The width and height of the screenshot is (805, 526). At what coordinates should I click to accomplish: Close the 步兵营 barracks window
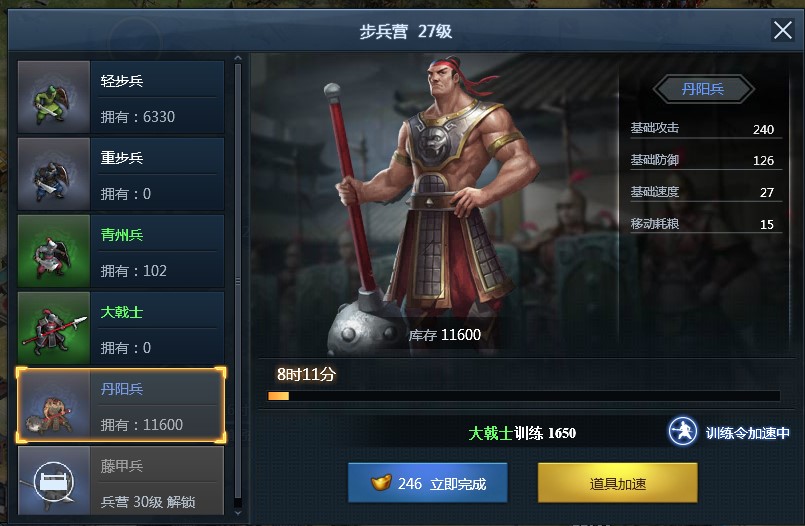coord(783,30)
